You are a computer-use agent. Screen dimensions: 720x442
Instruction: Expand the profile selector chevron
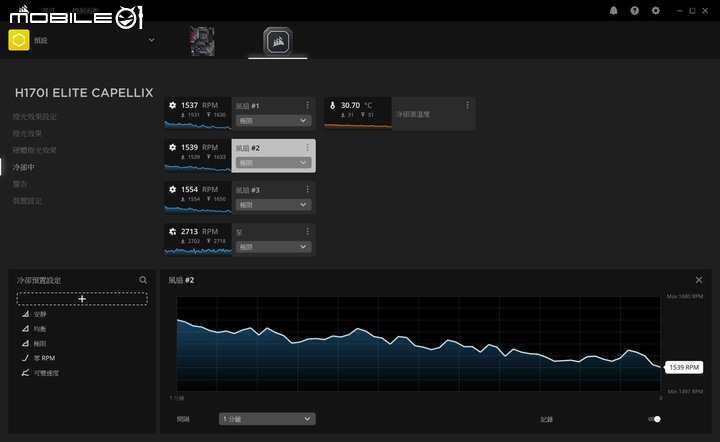click(152, 40)
